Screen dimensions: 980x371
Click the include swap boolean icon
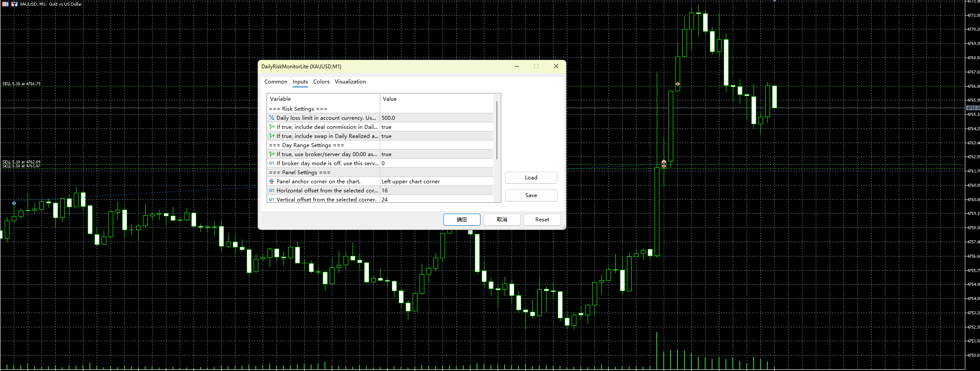coord(272,136)
